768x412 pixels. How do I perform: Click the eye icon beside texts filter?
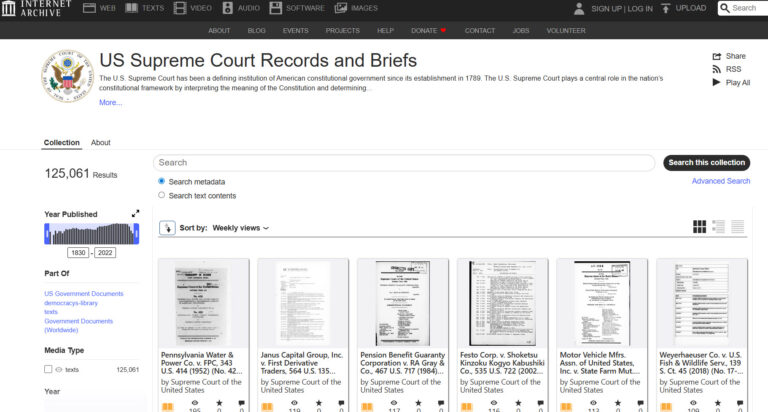coord(59,370)
